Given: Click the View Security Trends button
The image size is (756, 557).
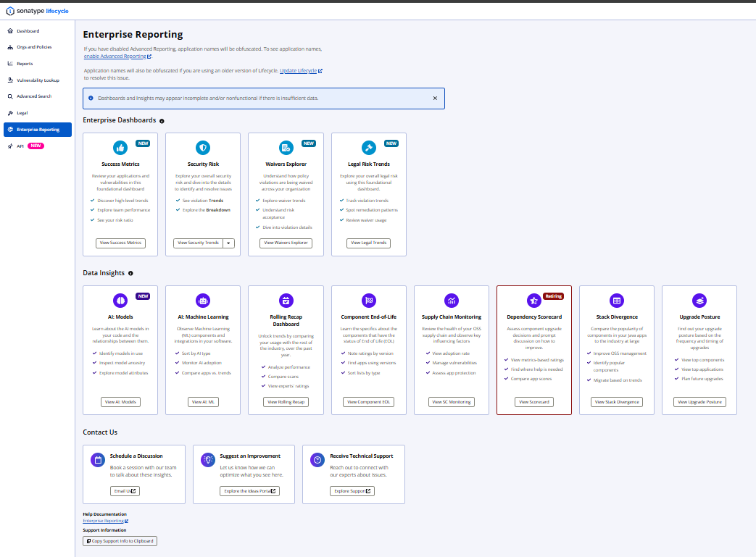Looking at the screenshot, I should pos(198,243).
